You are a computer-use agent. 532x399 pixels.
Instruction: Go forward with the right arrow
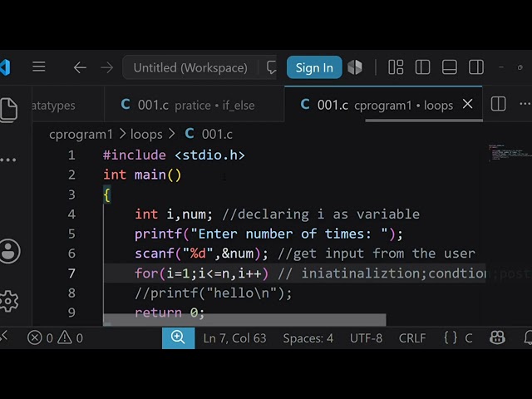point(107,67)
